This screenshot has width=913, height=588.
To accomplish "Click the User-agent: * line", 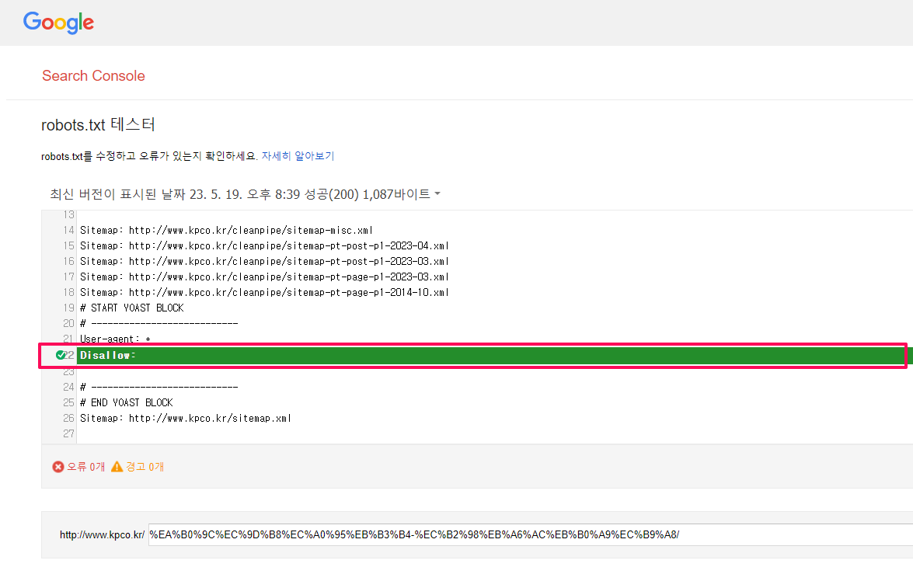I will coord(115,339).
